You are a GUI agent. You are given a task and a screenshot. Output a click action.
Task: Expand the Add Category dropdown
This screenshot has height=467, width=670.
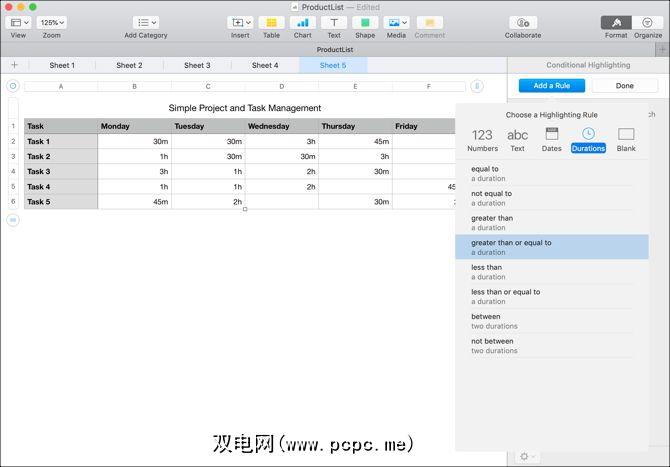click(146, 22)
